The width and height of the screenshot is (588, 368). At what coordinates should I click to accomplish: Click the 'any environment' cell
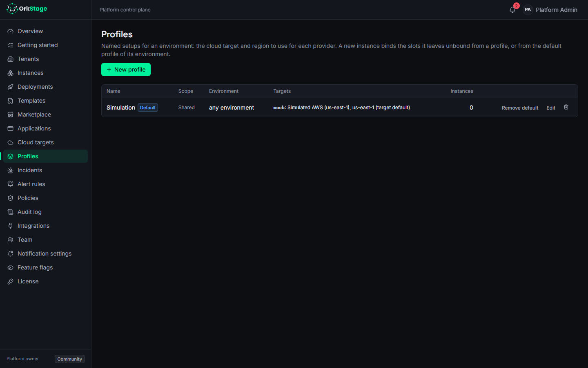coord(232,108)
